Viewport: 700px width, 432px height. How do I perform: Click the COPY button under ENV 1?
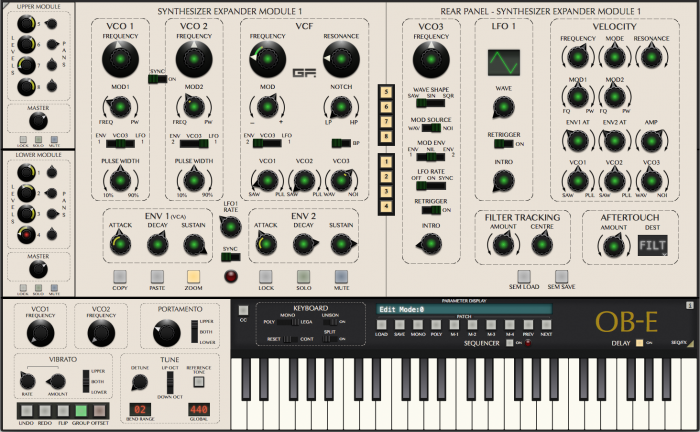tap(120, 277)
